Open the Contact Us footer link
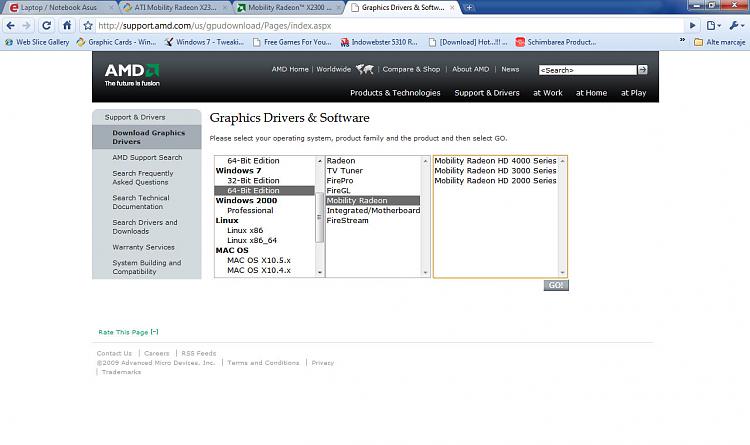The height and width of the screenshot is (445, 750). [x=114, y=353]
